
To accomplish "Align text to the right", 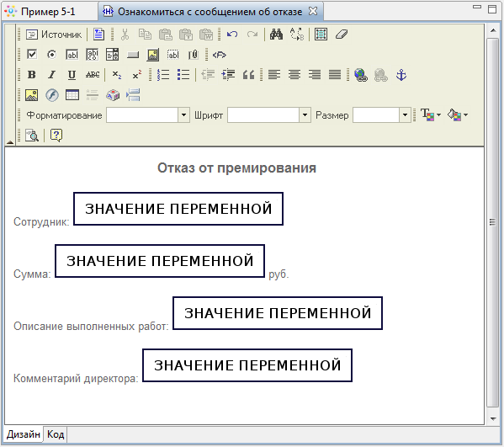I will pos(315,75).
